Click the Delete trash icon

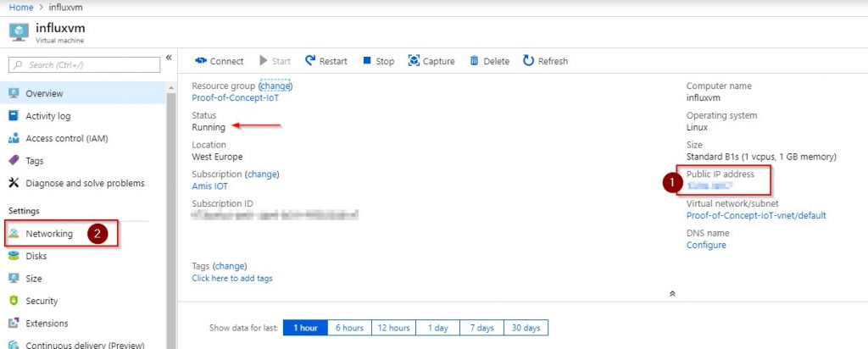pos(474,61)
